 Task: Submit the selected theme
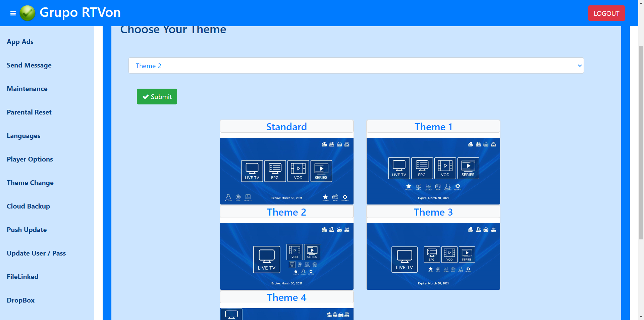[x=157, y=97]
